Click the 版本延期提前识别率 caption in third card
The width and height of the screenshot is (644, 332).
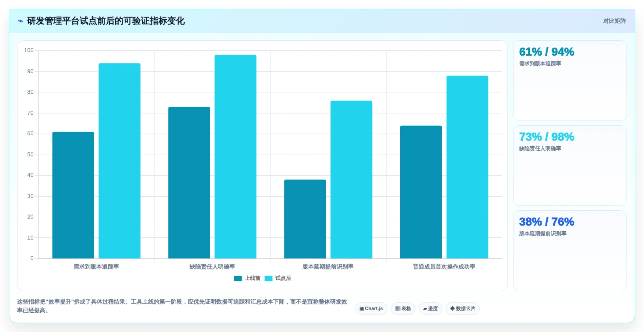(x=543, y=233)
